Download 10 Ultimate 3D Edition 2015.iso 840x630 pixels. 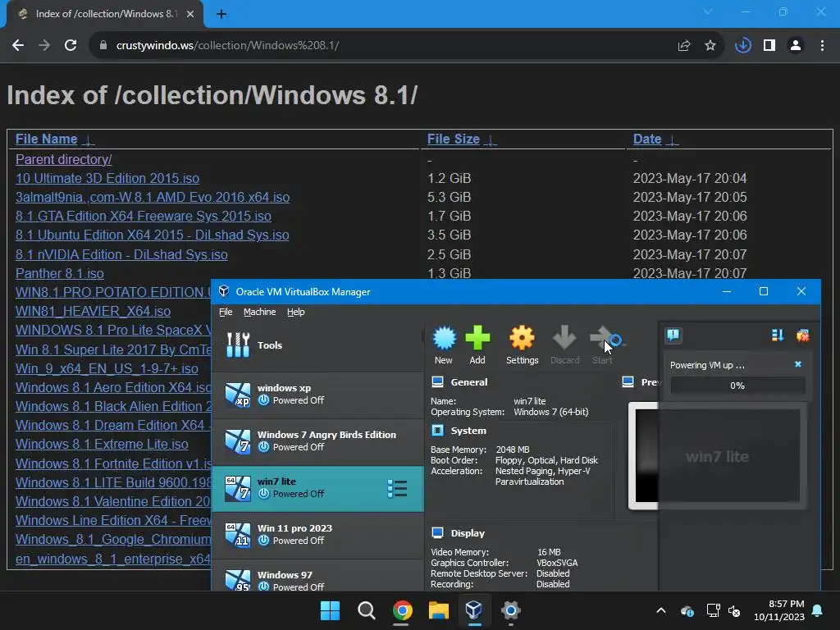107,178
